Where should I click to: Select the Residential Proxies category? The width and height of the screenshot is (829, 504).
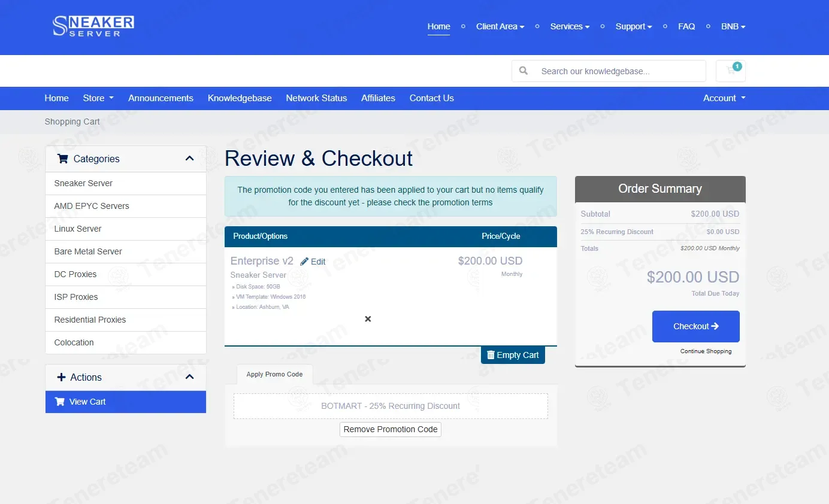tap(126, 320)
